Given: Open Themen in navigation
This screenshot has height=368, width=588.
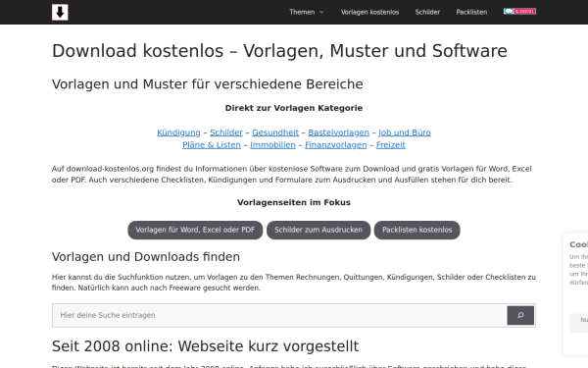Looking at the screenshot, I should click(302, 12).
